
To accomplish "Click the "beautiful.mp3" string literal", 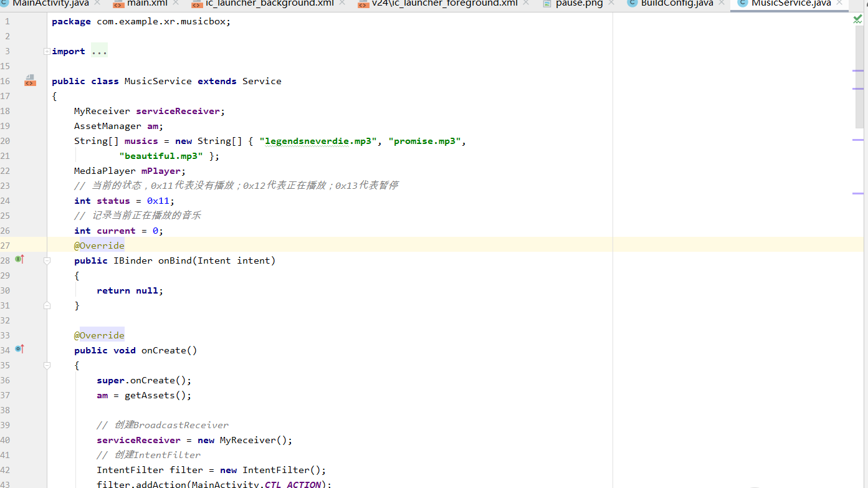I will [x=161, y=156].
